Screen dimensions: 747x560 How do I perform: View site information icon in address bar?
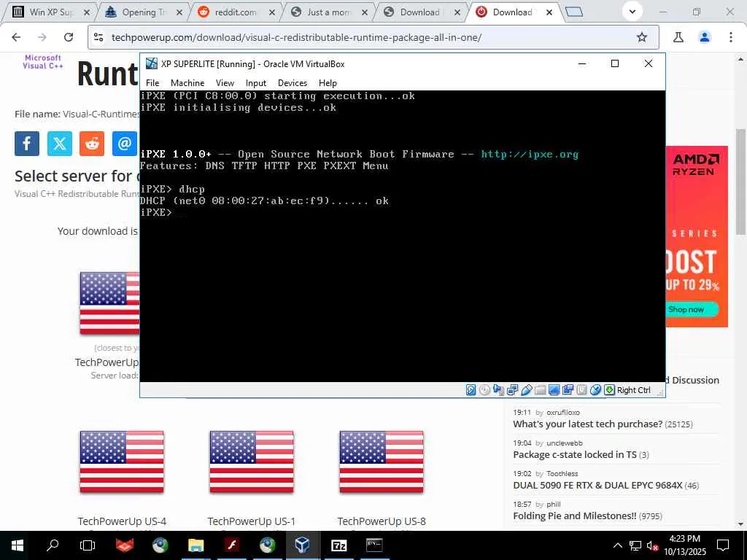point(98,37)
